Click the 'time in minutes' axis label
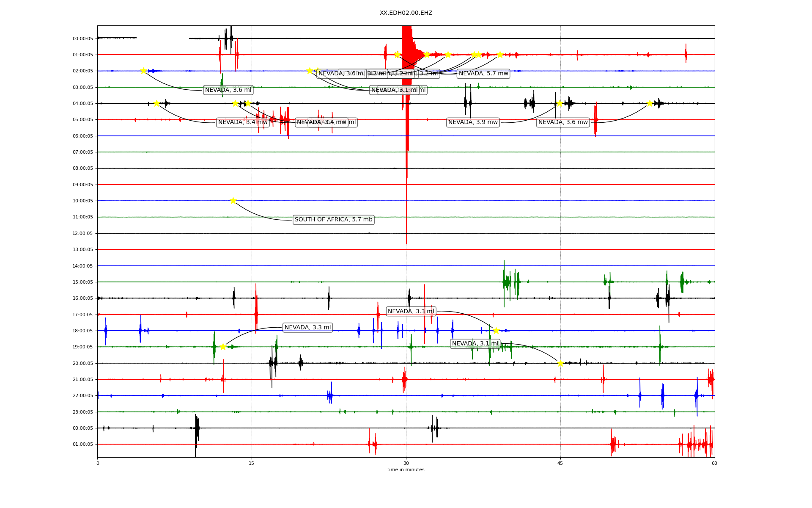Image resolution: width=812 pixels, height=508 pixels. click(x=406, y=469)
